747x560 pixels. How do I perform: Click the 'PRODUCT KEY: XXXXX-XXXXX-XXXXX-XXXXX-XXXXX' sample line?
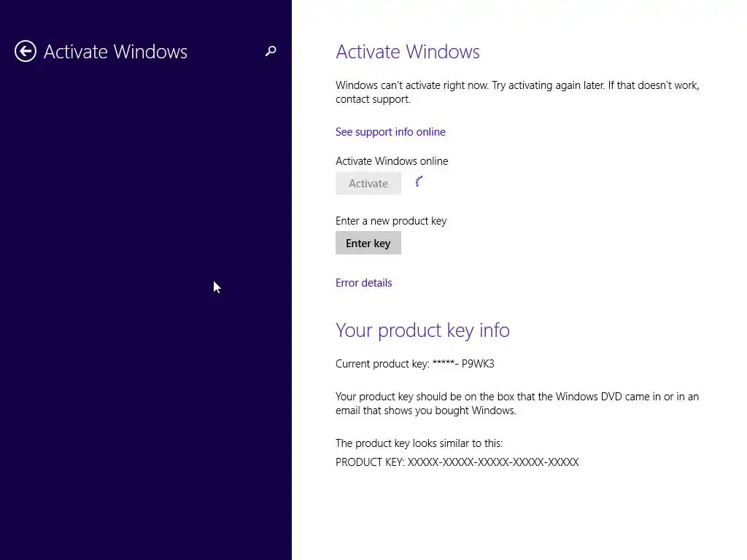tap(457, 462)
